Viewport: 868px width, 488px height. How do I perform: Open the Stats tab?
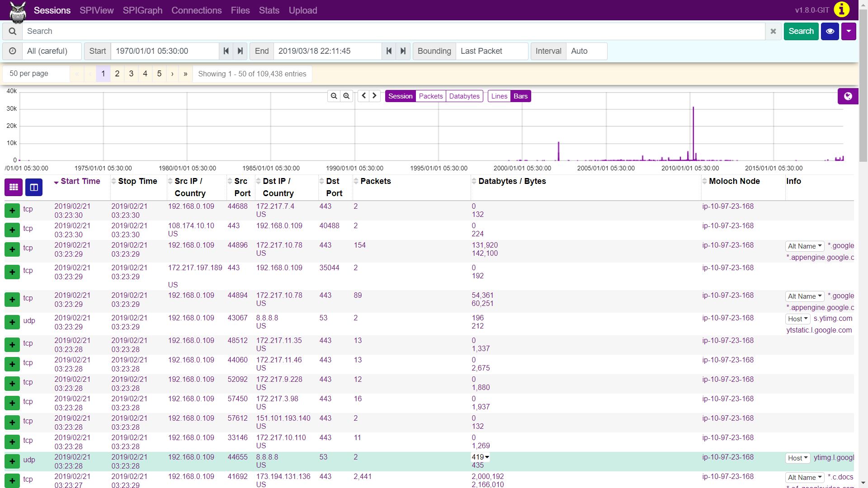269,10
